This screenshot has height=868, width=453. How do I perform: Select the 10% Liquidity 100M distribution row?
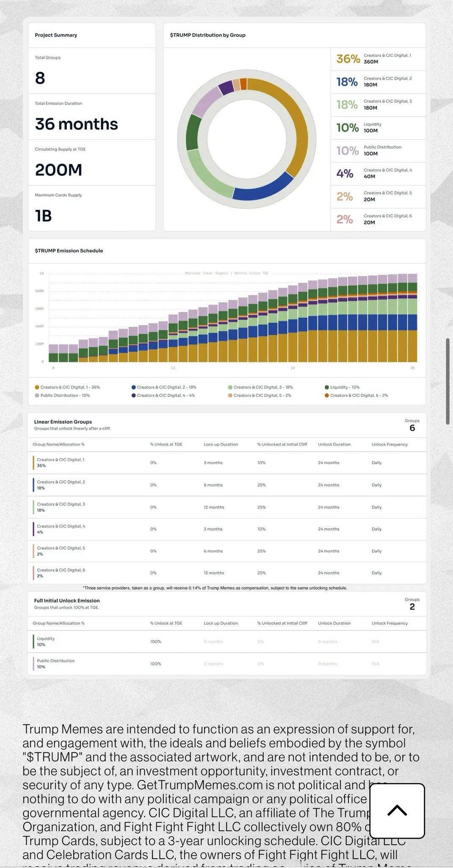click(378, 128)
